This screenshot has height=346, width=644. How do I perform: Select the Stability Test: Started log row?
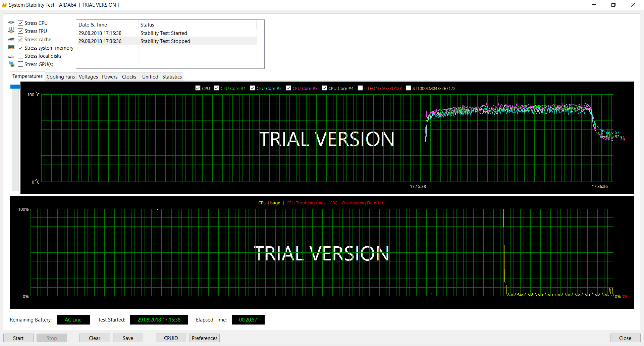click(167, 33)
